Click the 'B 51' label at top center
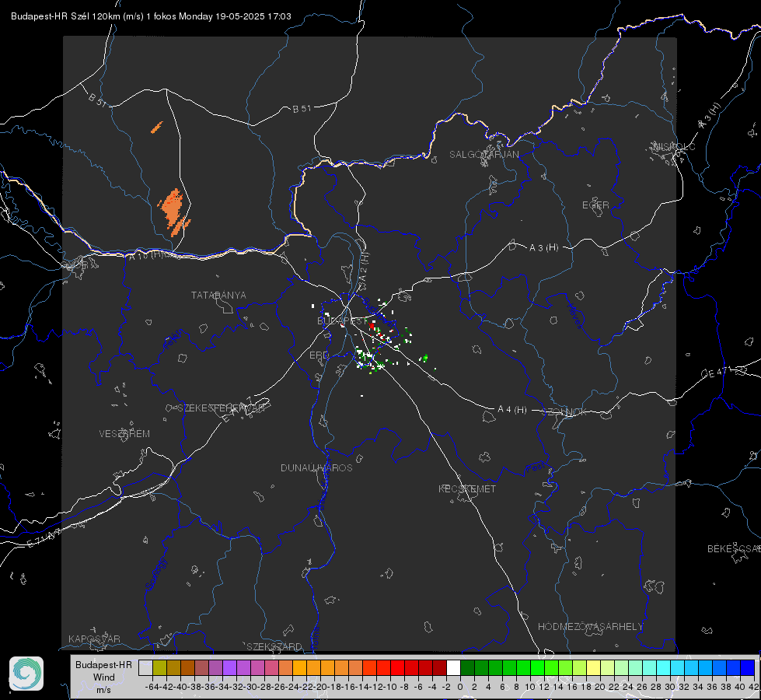The width and height of the screenshot is (761, 700). coord(302,109)
